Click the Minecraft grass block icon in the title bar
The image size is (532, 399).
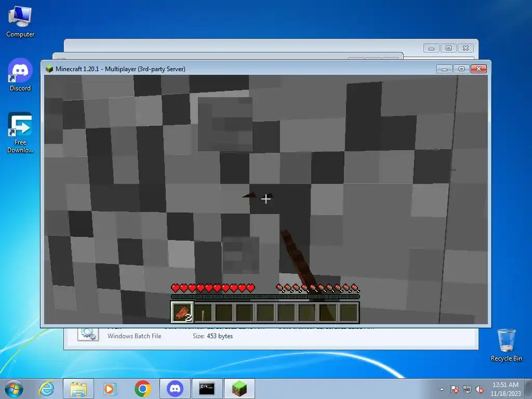pos(49,69)
